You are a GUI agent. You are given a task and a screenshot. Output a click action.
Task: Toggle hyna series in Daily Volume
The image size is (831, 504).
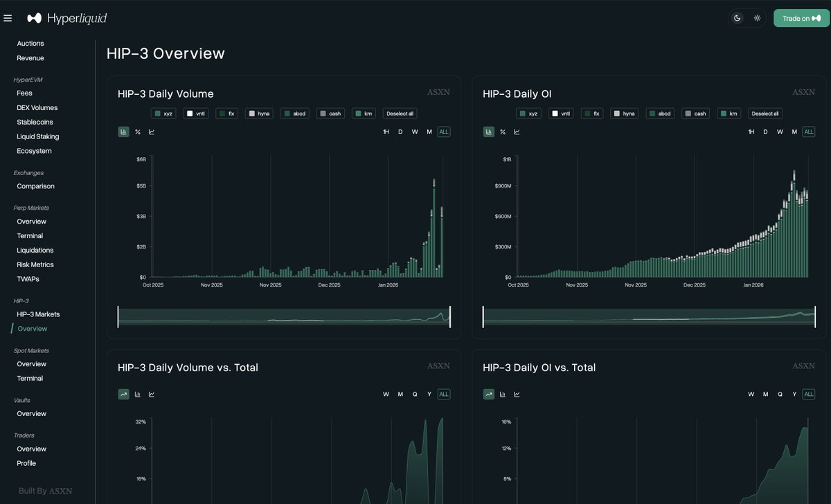260,114
